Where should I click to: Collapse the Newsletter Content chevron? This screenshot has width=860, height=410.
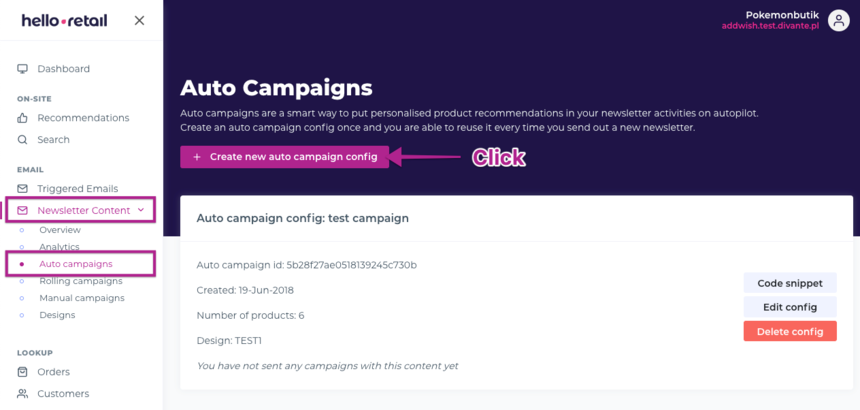(140, 211)
